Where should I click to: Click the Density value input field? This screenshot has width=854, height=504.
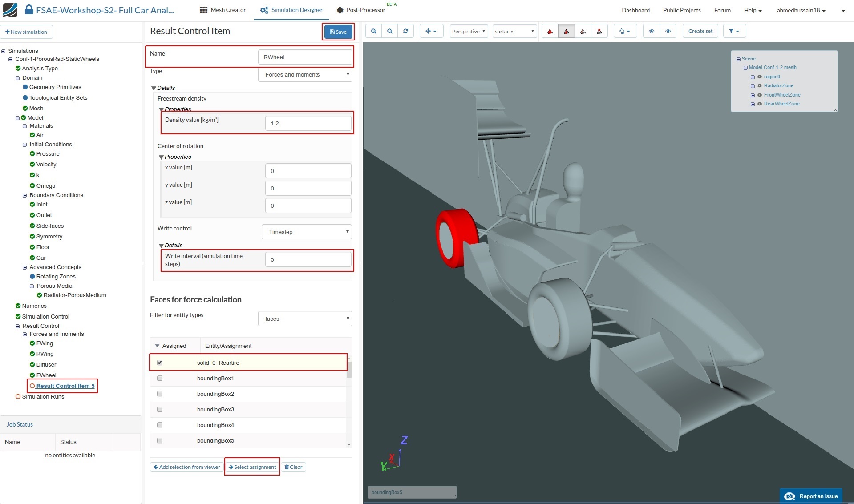pyautogui.click(x=308, y=123)
